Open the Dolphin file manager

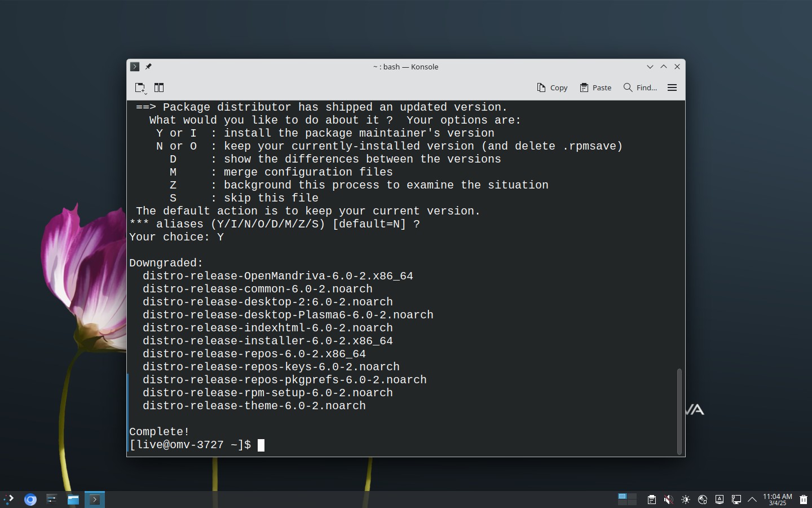[73, 500]
